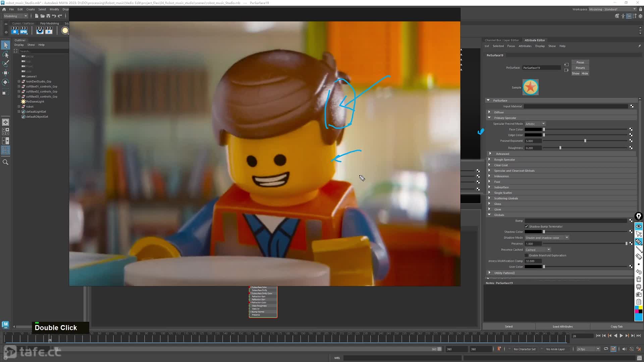Open the Modeling menu set dropdown
This screenshot has width=644, height=362.
pos(15,16)
